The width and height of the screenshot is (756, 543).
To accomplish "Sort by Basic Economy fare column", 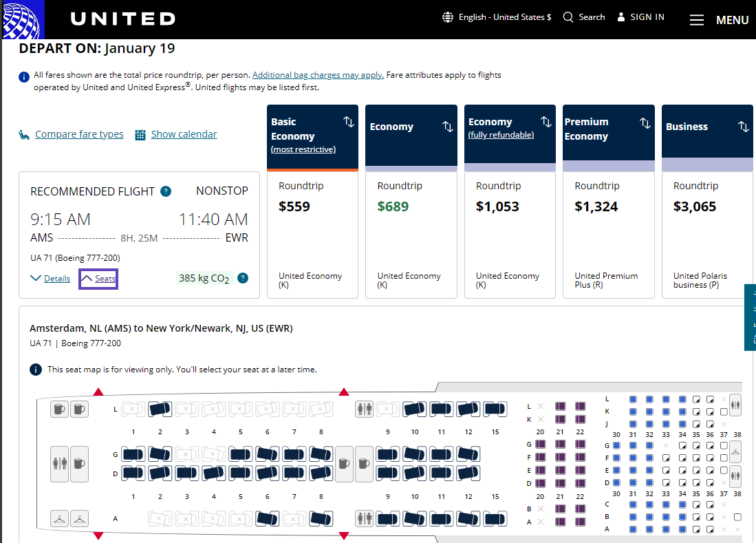I will (x=348, y=122).
